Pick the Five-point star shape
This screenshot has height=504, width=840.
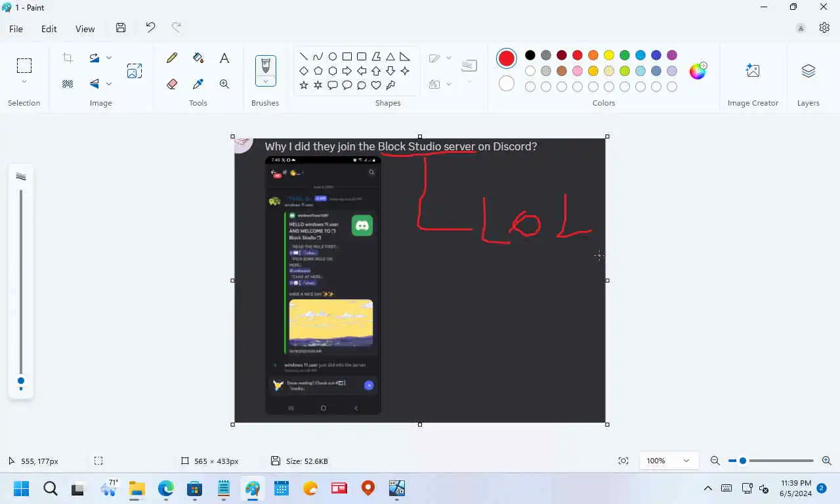[x=304, y=85]
